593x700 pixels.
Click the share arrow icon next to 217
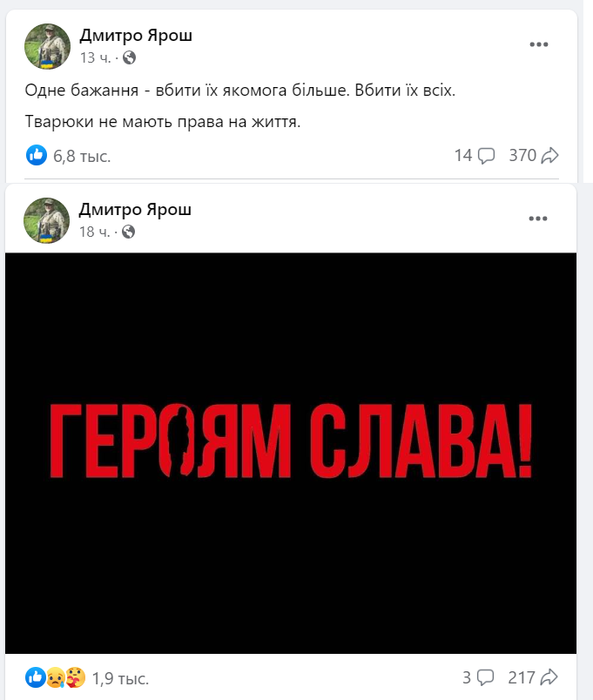[549, 676]
